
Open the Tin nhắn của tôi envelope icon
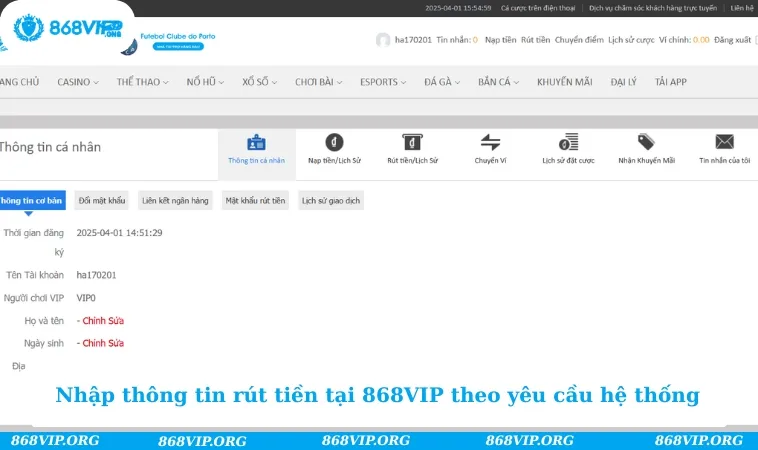pos(725,142)
